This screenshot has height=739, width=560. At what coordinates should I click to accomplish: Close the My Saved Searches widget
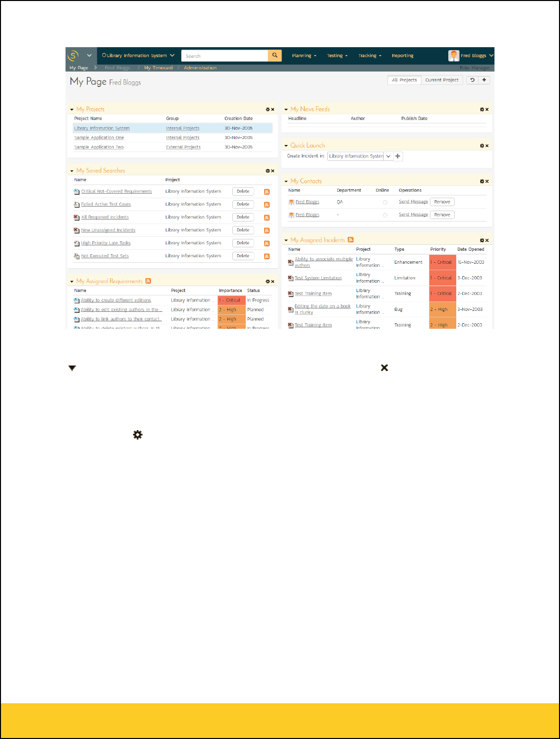[273, 171]
